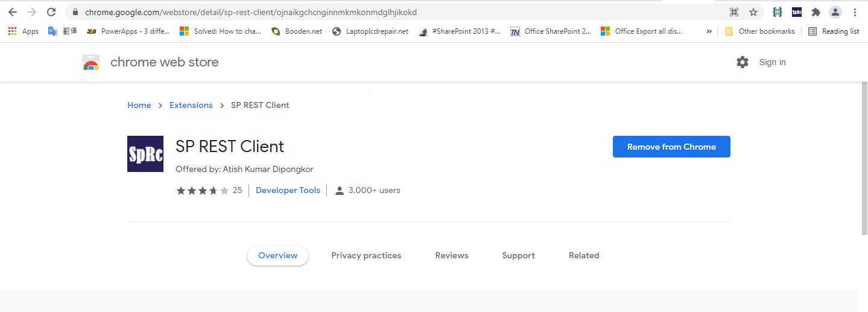Click the Chrome Web Store logo
Screen dimensions: 868x312
point(91,62)
